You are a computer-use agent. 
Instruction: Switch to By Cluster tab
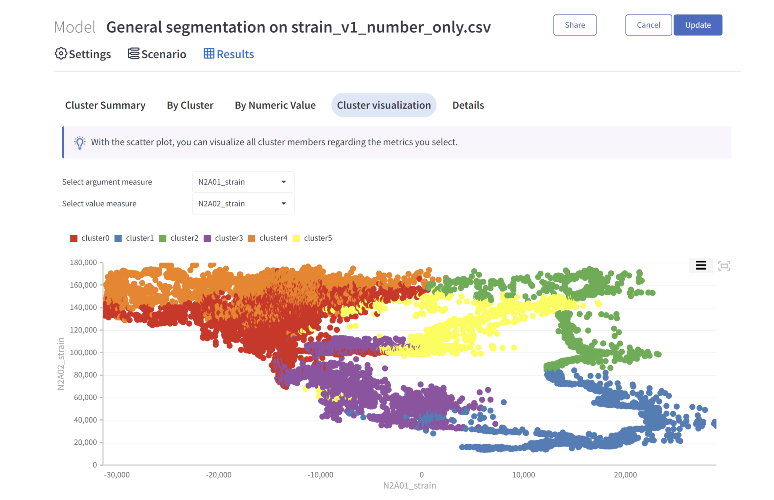coord(190,105)
